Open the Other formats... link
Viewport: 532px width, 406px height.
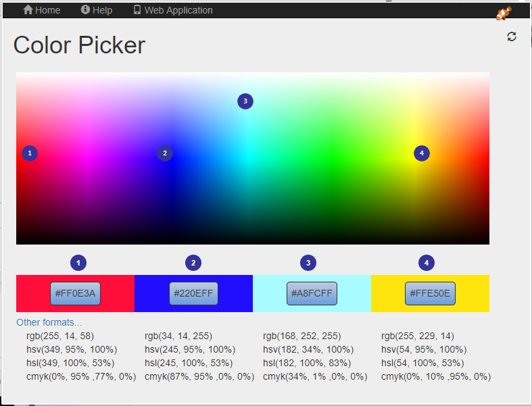49,322
